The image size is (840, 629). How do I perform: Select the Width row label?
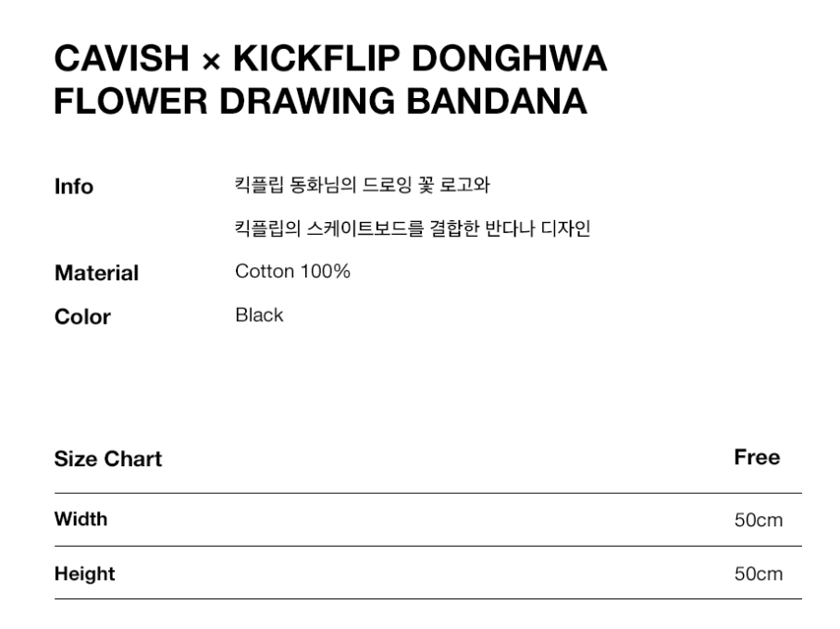[x=80, y=519]
